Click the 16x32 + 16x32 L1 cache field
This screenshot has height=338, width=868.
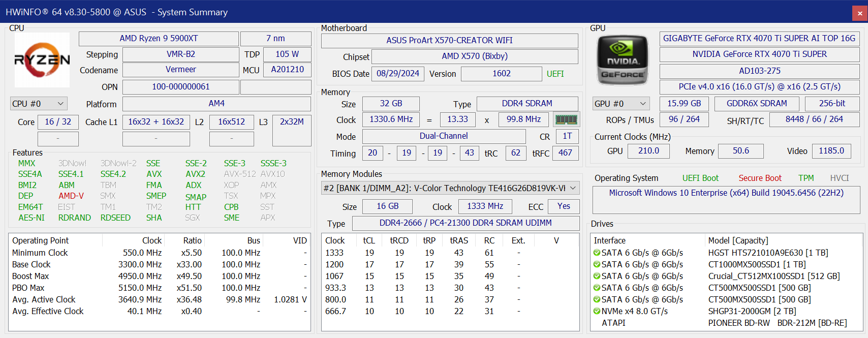[156, 122]
